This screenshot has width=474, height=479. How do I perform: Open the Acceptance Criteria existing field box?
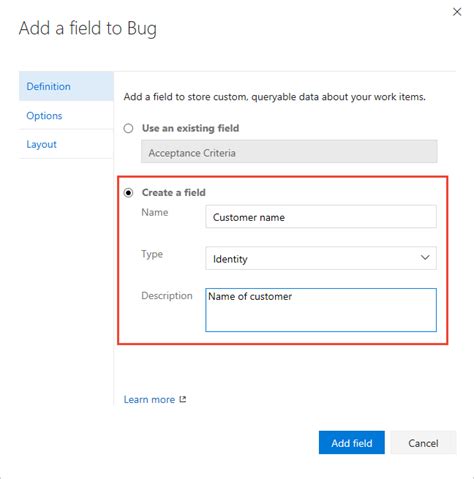point(289,152)
